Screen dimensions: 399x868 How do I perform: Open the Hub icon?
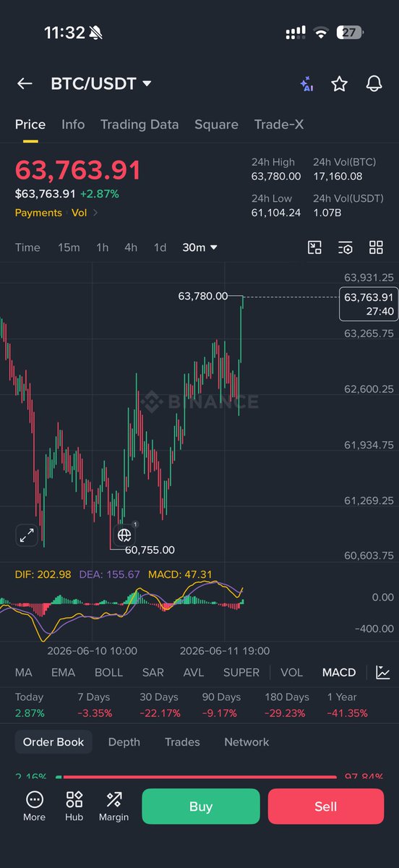pyautogui.click(x=74, y=806)
